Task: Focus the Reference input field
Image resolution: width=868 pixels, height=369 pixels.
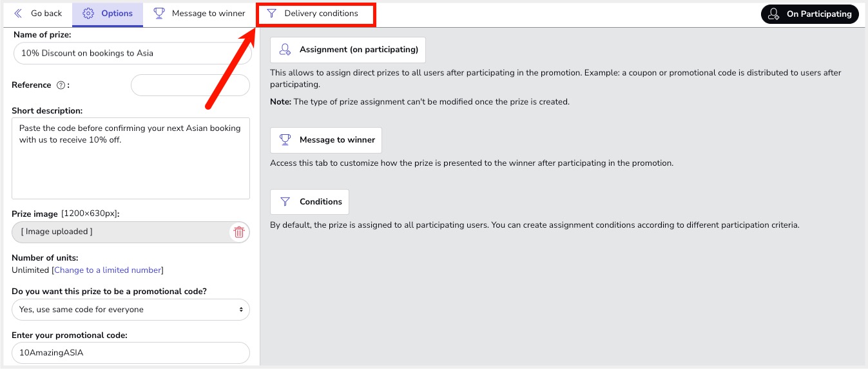Action: 189,85
